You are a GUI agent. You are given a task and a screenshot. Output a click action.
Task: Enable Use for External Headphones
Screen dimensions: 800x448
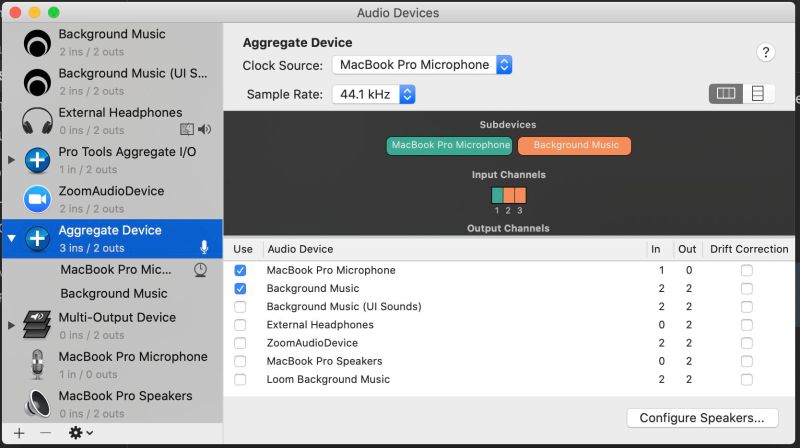point(240,325)
